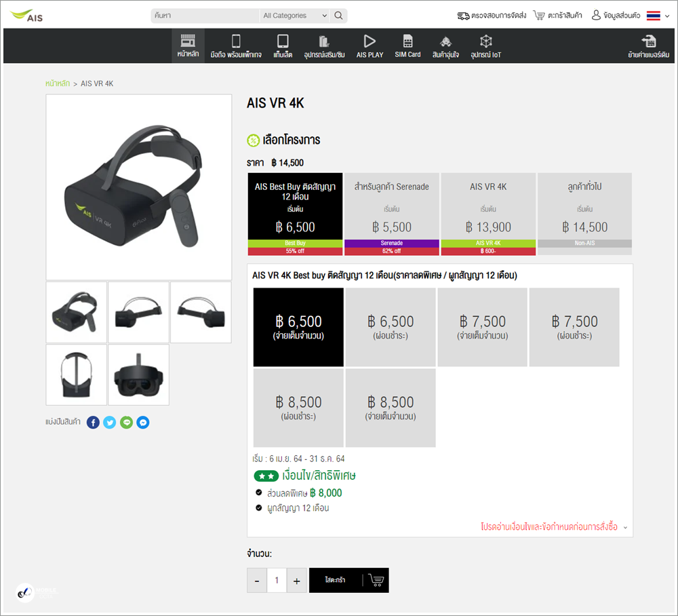Share product on Facebook

point(93,422)
